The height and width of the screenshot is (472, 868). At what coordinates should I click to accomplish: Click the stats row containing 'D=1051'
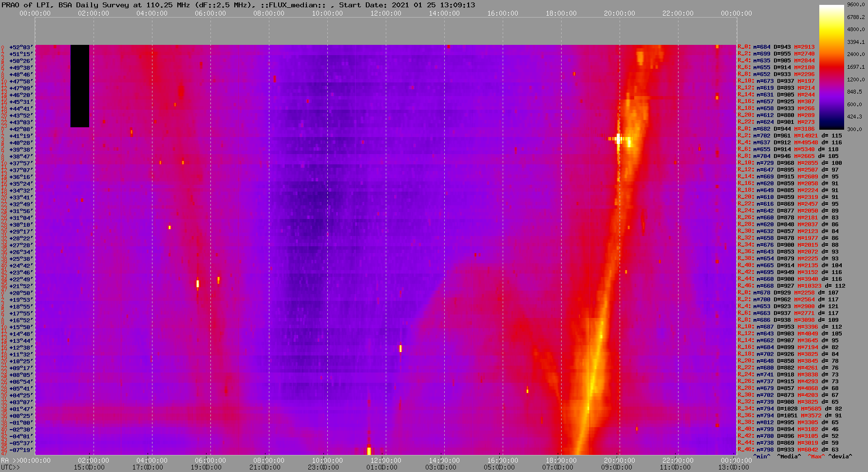(x=790, y=416)
